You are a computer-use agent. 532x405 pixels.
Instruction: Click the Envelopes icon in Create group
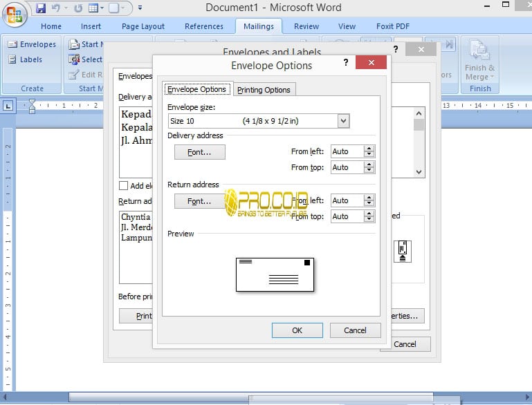[12, 44]
